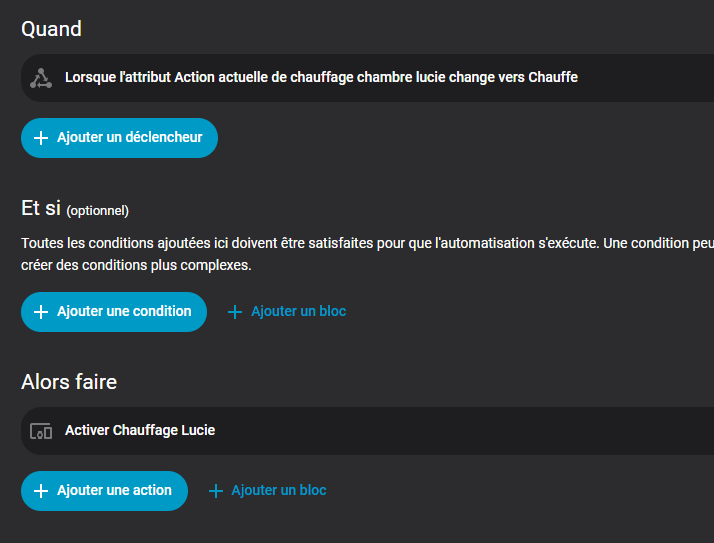Click plus icon of action Ajouter un bloc
This screenshot has width=714, height=543.
click(x=215, y=491)
